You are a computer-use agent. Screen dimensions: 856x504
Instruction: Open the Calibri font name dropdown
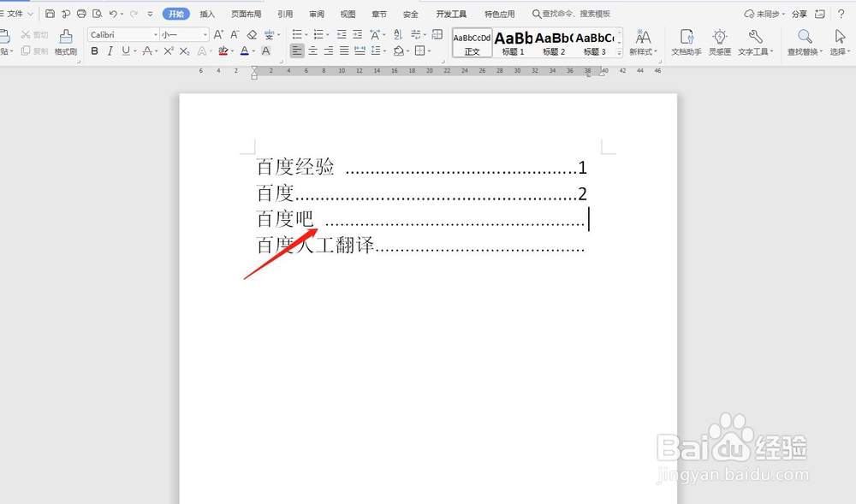click(x=156, y=34)
